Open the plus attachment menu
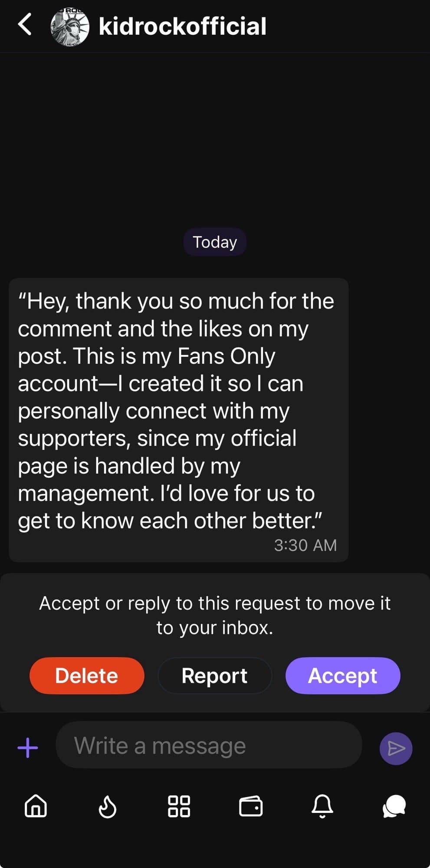Screen dimensions: 430x868 (28, 748)
